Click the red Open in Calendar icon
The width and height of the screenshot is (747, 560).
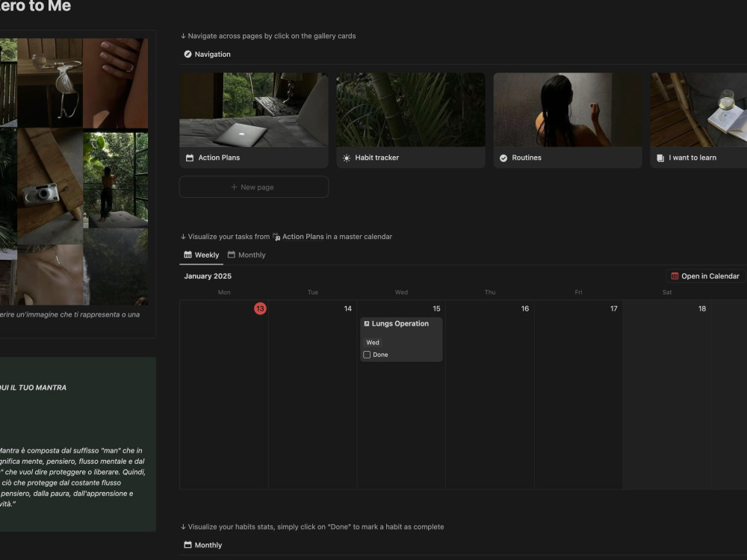tap(675, 276)
